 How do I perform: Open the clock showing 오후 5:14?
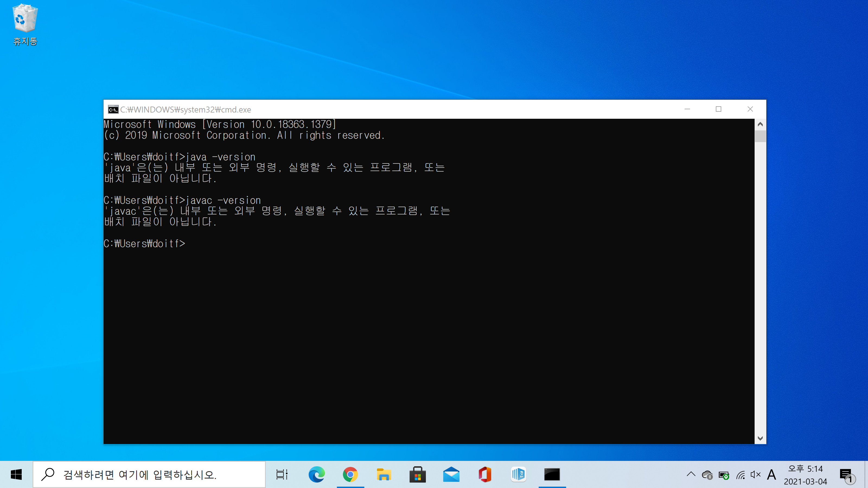point(805,474)
